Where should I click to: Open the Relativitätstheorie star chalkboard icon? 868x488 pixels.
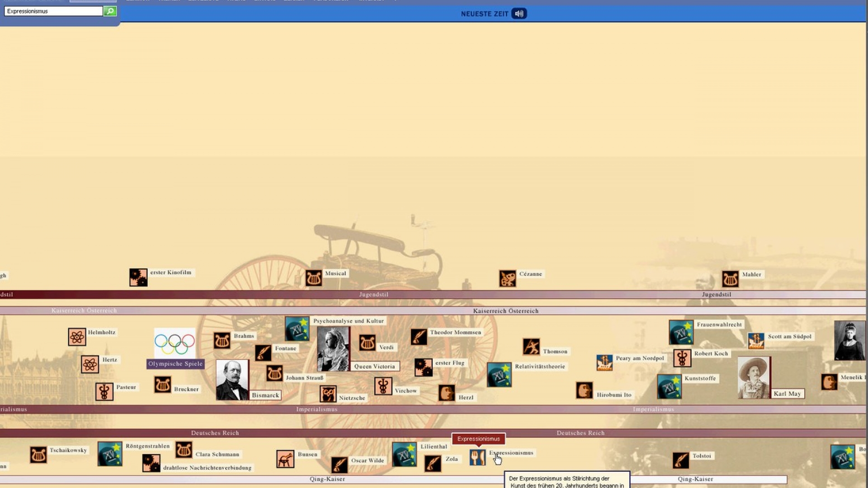[x=499, y=375]
